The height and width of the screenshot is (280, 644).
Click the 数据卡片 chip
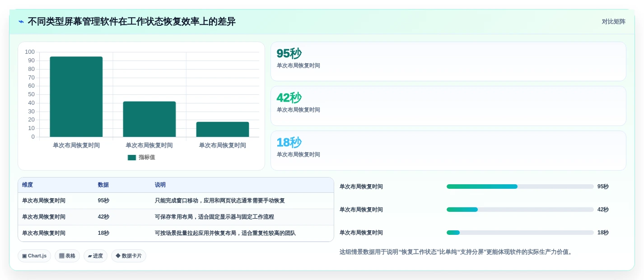(x=129, y=256)
